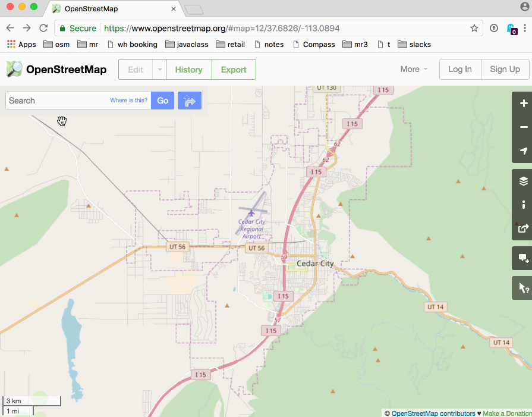Go back to the previous page
This screenshot has height=417, width=532.
[x=10, y=28]
